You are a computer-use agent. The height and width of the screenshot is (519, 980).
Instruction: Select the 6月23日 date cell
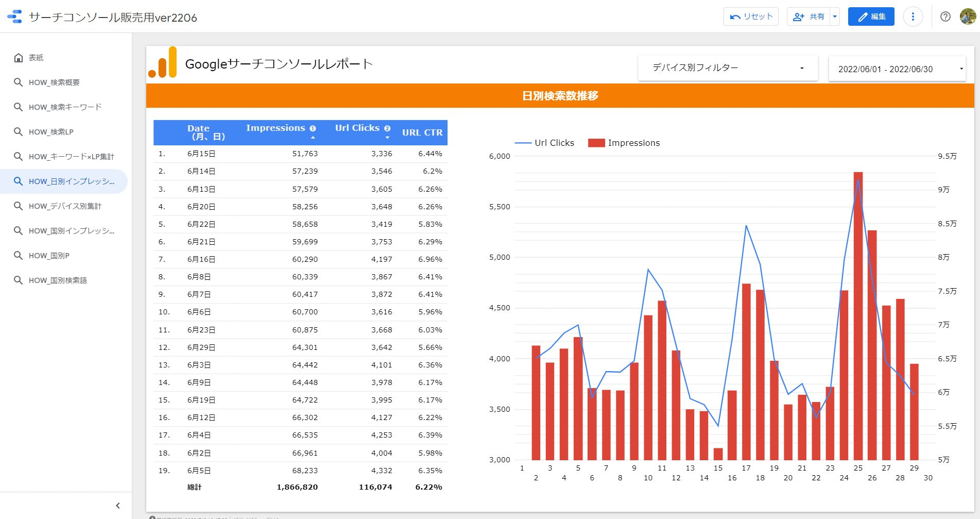[201, 330]
